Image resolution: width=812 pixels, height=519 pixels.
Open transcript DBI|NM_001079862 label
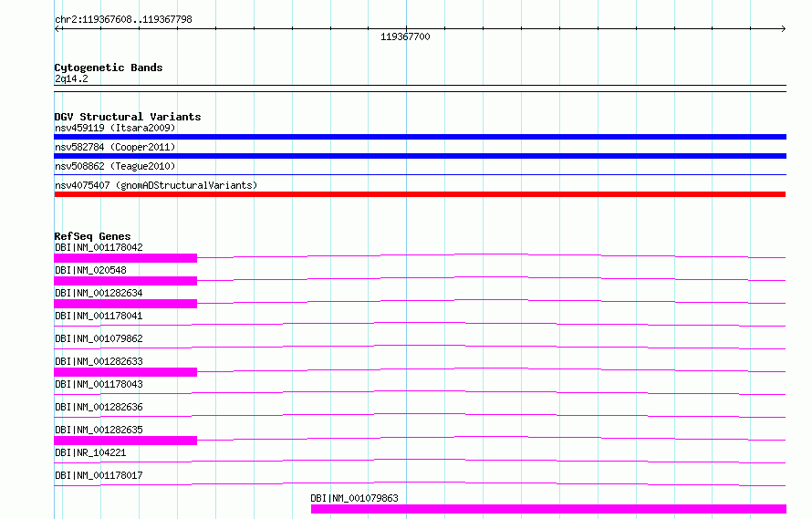[x=99, y=338]
